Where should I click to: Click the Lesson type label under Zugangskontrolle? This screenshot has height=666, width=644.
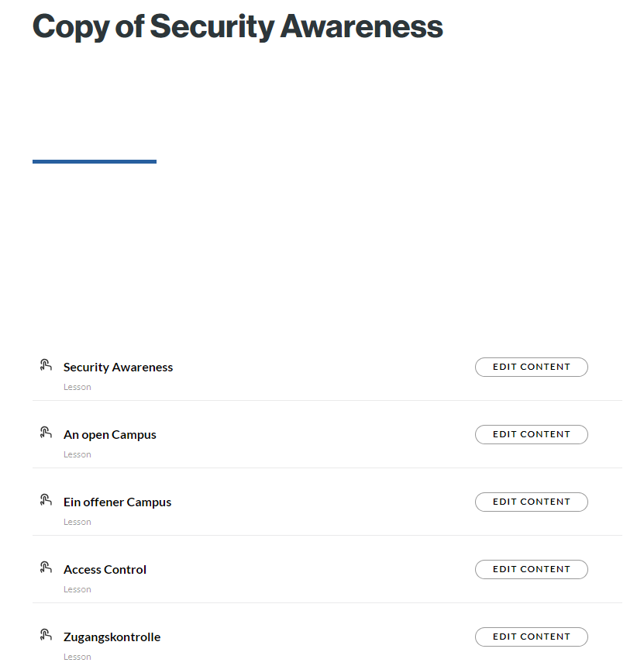pos(77,657)
